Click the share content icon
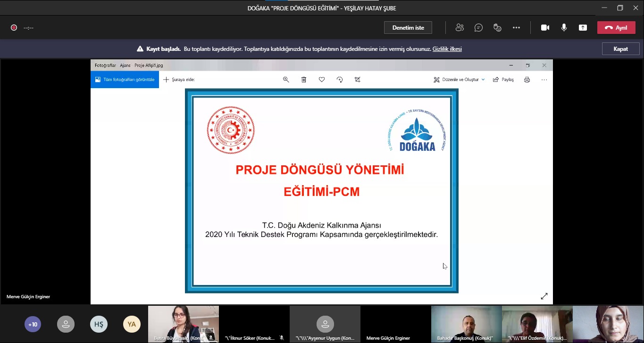Viewport: 644px width, 343px height. coord(583,28)
